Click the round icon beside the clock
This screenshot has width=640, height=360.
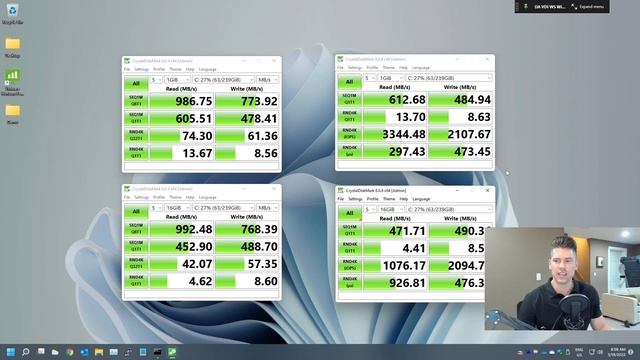point(631,352)
